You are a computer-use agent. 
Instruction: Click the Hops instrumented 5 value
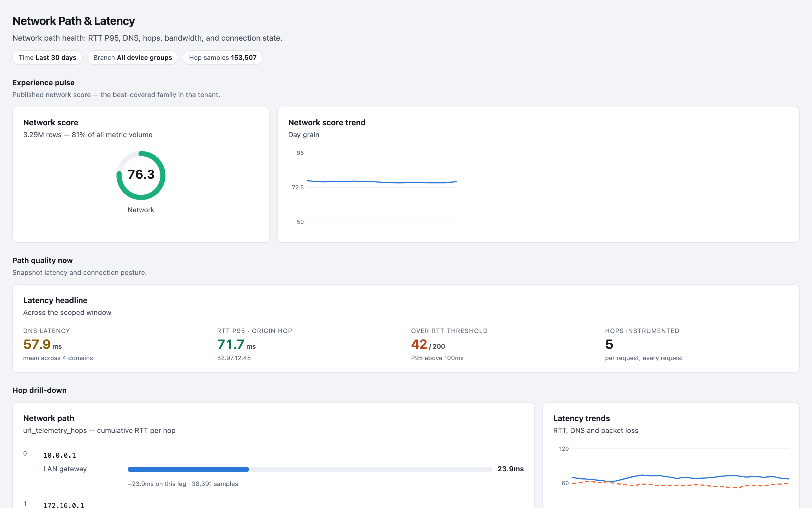(609, 344)
